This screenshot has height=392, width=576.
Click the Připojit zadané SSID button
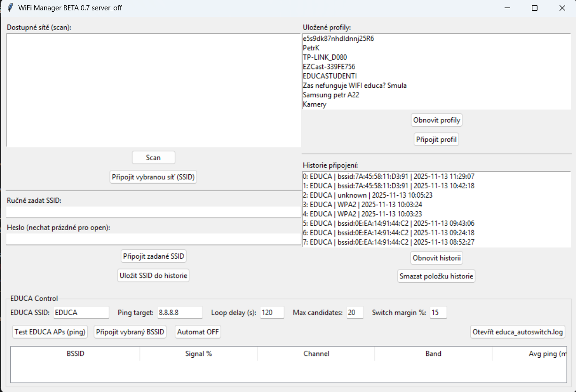[154, 256]
